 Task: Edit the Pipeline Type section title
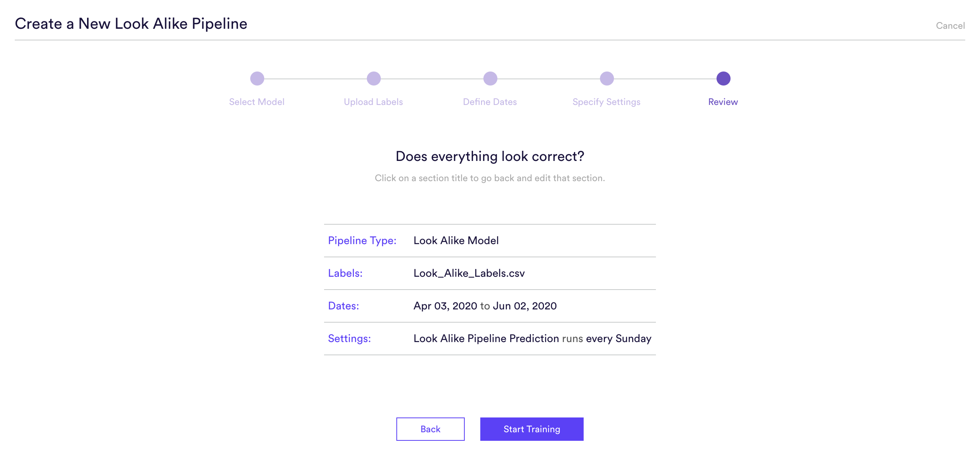tap(362, 241)
